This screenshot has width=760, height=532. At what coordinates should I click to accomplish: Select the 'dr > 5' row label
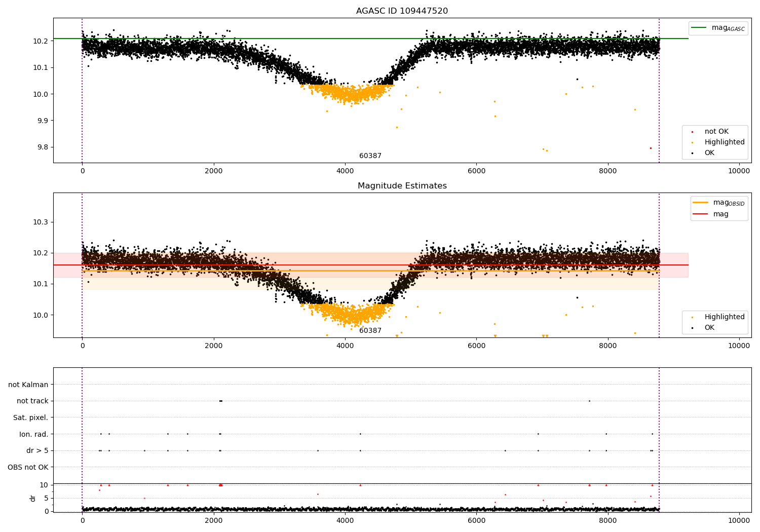37,450
